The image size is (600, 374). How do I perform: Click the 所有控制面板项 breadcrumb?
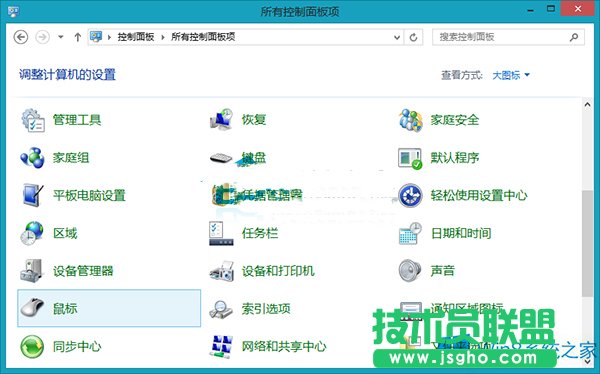[x=203, y=37]
